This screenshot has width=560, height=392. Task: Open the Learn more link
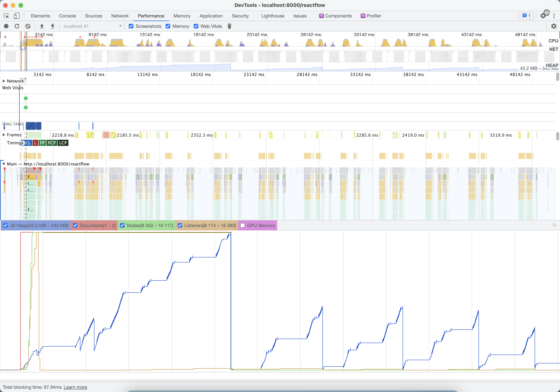[75, 387]
